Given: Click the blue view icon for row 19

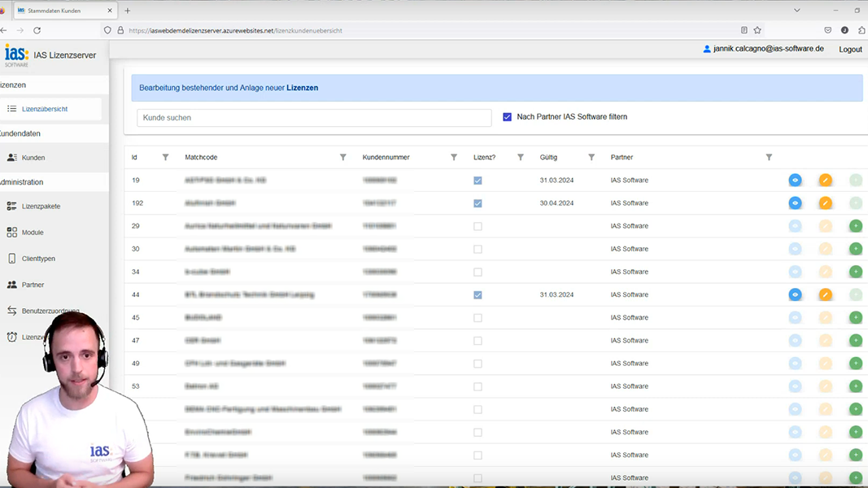Looking at the screenshot, I should [795, 181].
